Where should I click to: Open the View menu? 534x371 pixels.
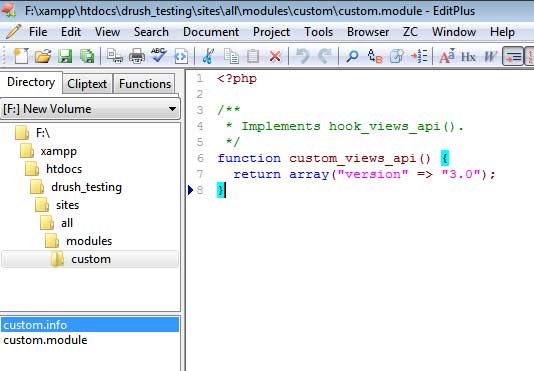point(107,32)
